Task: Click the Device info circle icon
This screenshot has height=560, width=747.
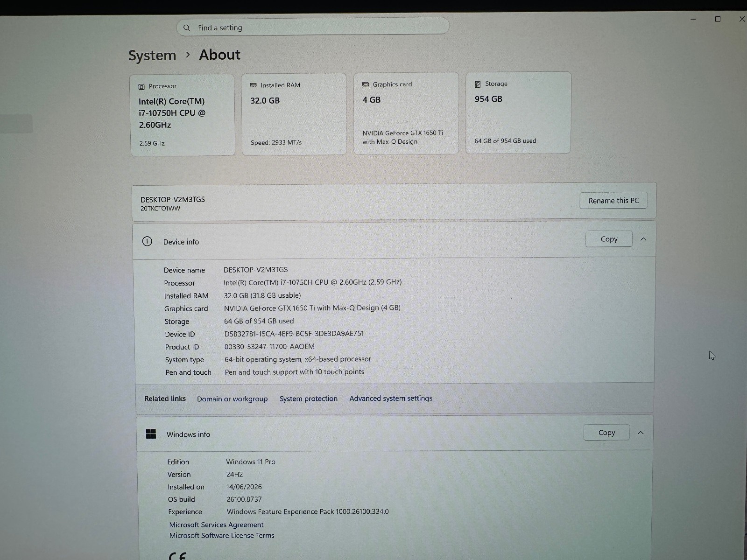Action: [147, 241]
